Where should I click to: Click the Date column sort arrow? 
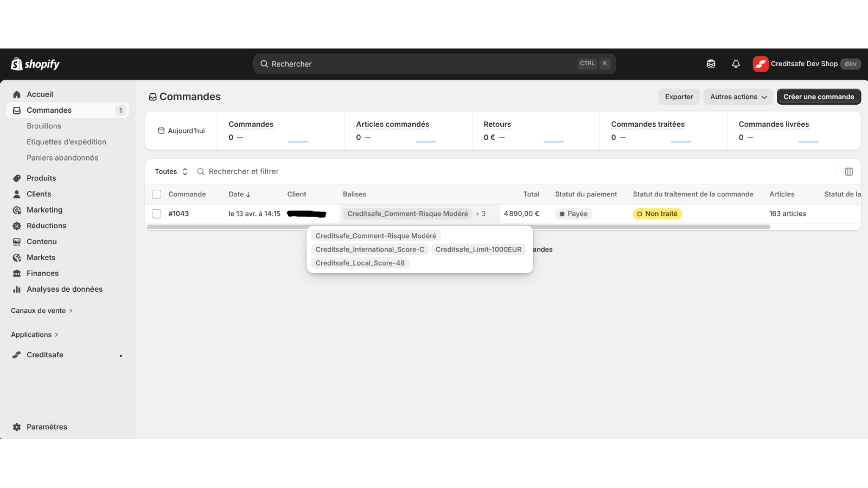(248, 195)
